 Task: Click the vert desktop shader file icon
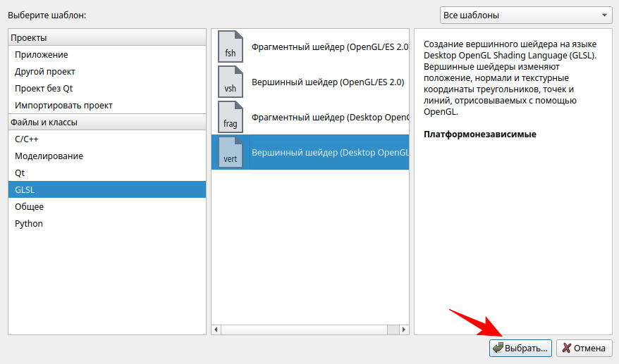click(230, 152)
